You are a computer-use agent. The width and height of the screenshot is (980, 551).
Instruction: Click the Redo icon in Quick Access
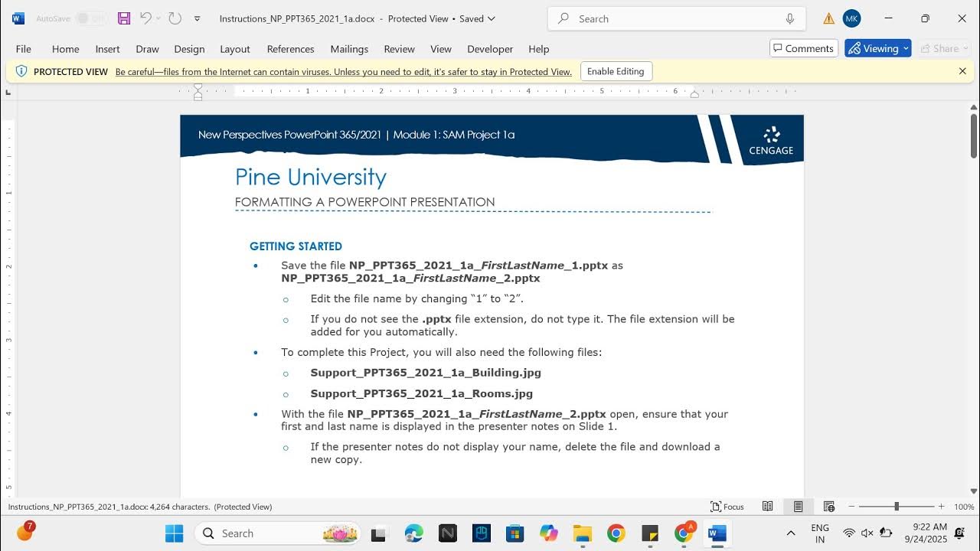[175, 18]
